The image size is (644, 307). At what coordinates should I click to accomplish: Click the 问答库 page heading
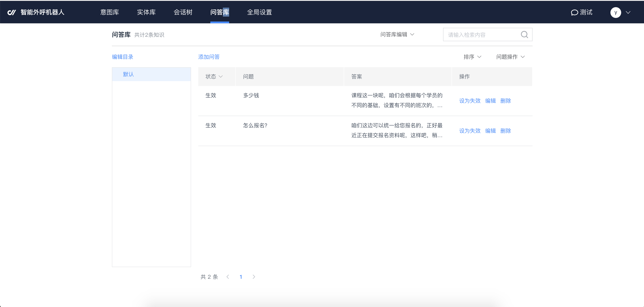point(121,35)
